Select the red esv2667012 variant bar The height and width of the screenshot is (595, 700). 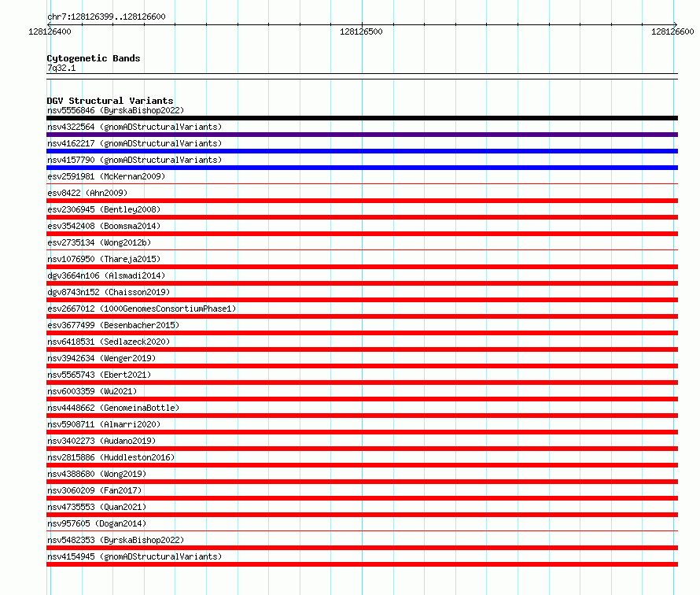click(362, 316)
